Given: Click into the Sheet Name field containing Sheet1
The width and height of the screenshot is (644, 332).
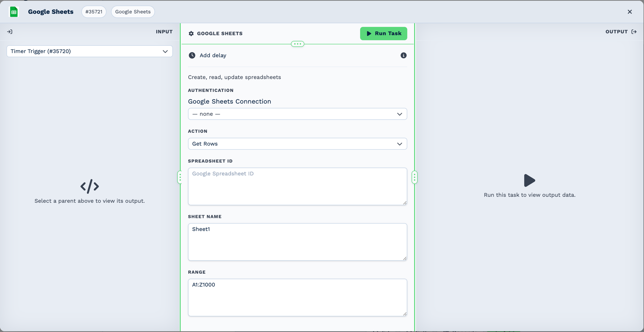Looking at the screenshot, I should (x=298, y=242).
